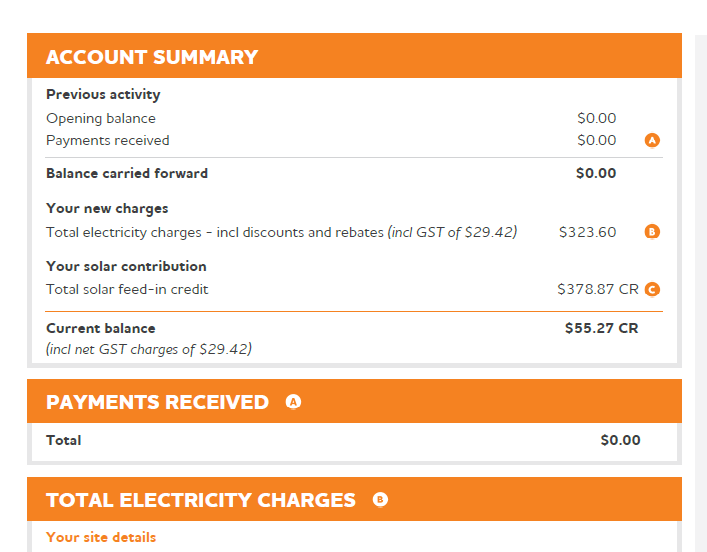The width and height of the screenshot is (707, 552).
Task: Click the $378.87 CR solar credit amount
Action: click(597, 289)
